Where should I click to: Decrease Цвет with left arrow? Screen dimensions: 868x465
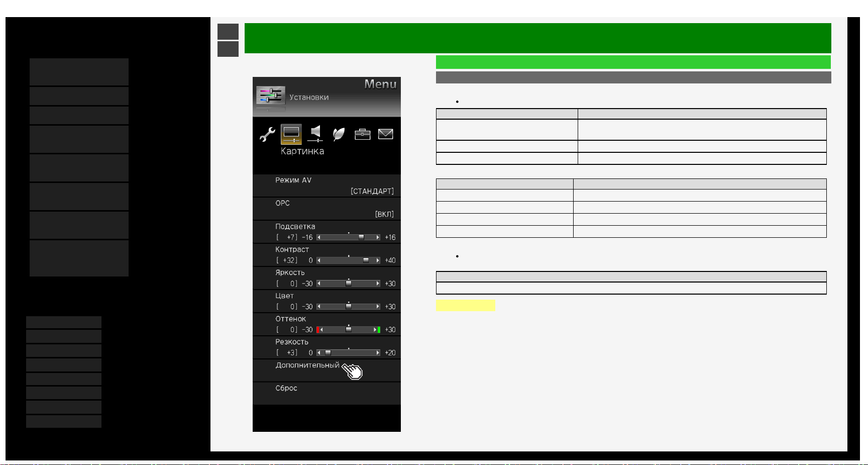(319, 307)
